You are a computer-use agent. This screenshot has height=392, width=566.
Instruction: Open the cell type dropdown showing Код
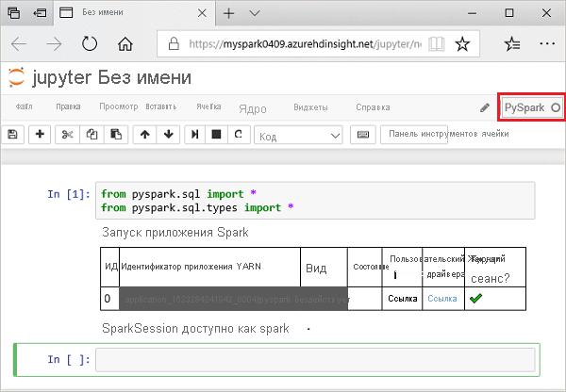(298, 136)
